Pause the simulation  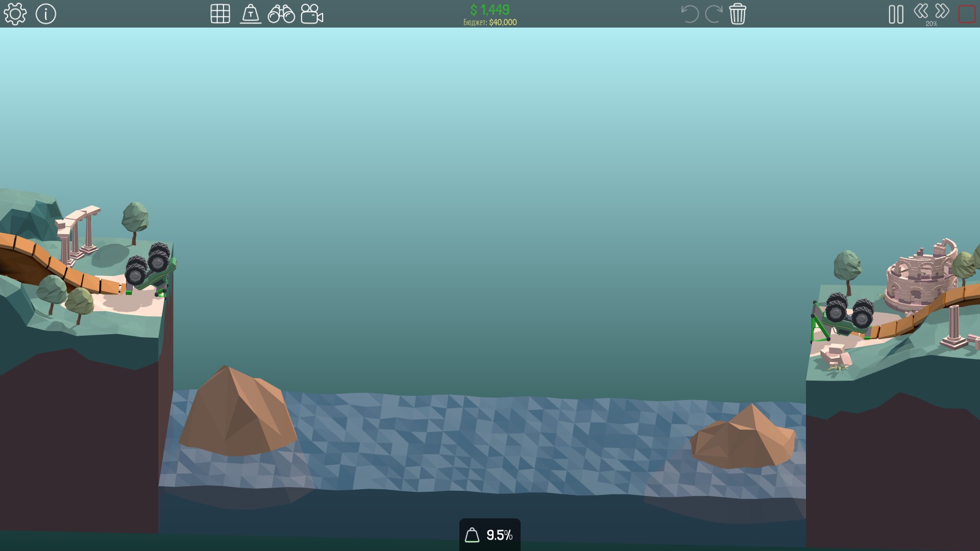coord(896,14)
